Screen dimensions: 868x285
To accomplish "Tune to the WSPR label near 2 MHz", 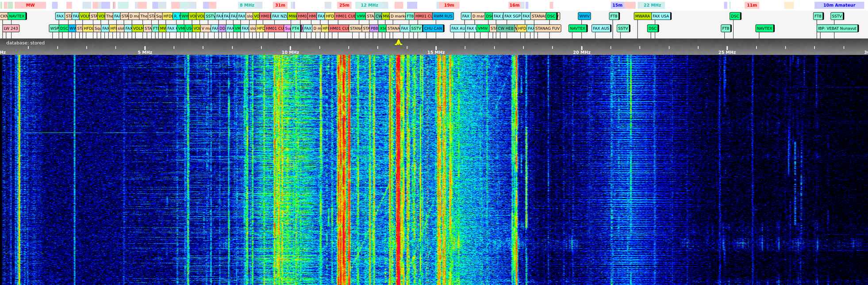I will pyautogui.click(x=54, y=28).
